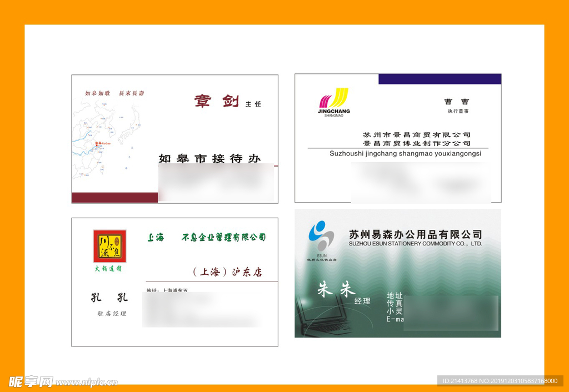Click the heading 苏州易森办公用品有限公司
Image resolution: width=569 pixels, height=392 pixels.
click(416, 234)
